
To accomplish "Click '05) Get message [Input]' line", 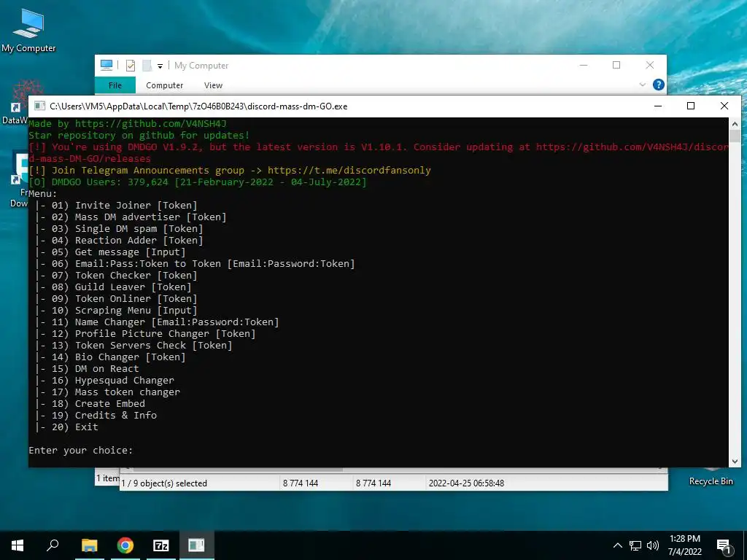I will [118, 252].
